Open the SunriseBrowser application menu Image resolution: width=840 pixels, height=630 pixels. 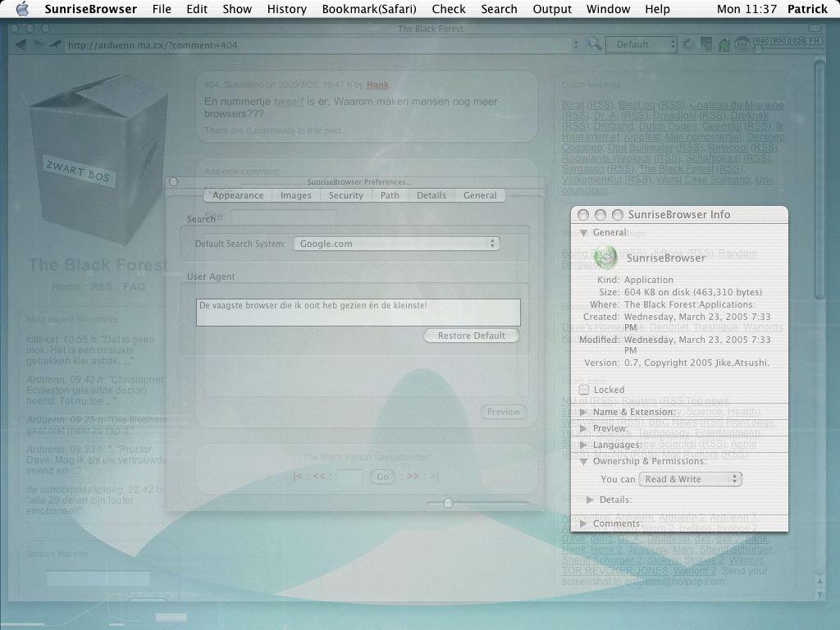click(90, 9)
